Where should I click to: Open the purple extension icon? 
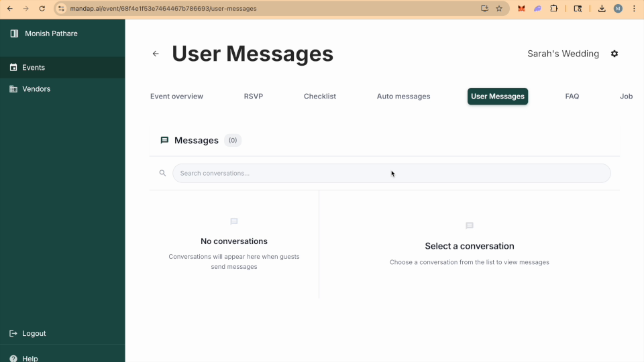[537, 8]
